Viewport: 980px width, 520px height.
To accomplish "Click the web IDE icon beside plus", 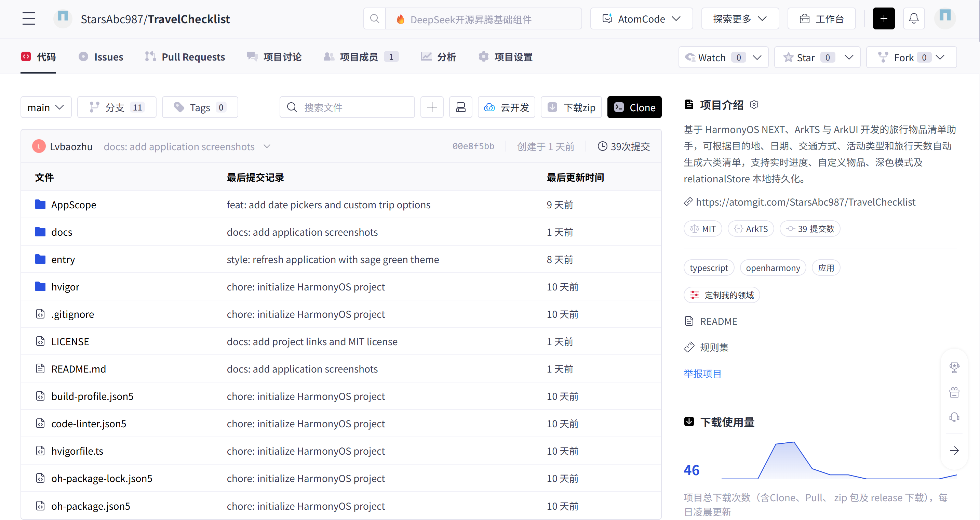I will click(x=460, y=107).
